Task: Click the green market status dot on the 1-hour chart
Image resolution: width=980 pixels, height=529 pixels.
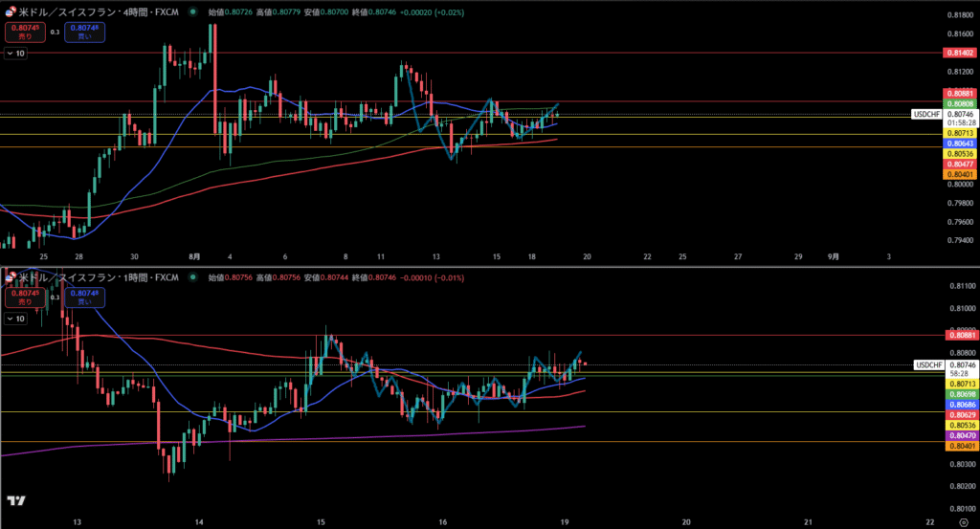Action: (x=192, y=277)
